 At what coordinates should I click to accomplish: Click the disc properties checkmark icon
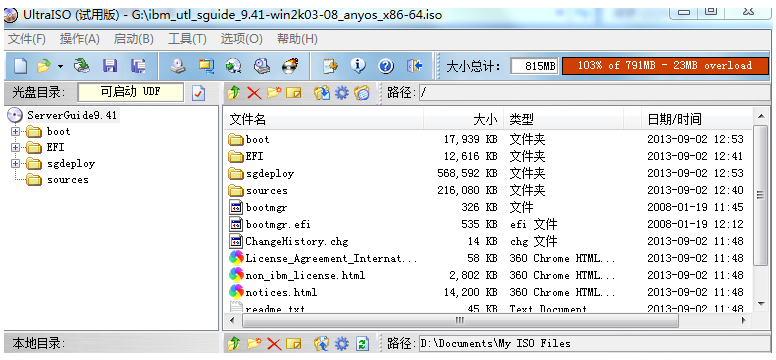[198, 93]
